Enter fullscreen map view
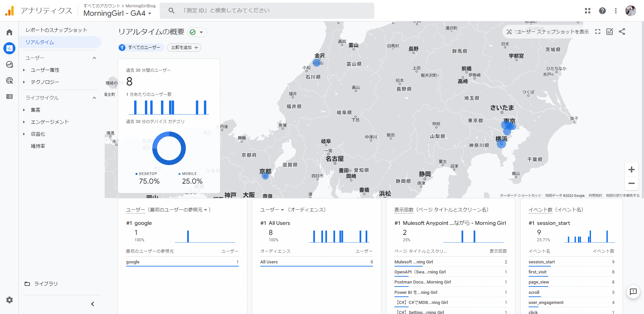The width and height of the screenshot is (644, 314). tap(597, 32)
